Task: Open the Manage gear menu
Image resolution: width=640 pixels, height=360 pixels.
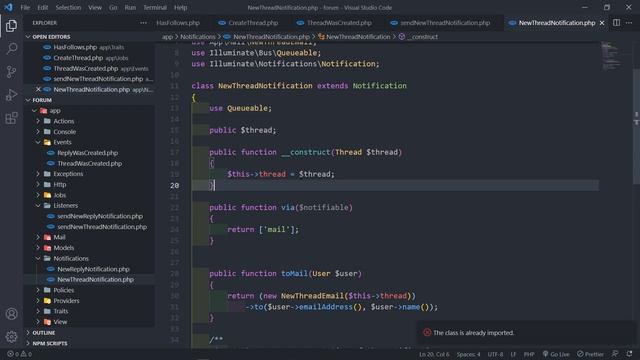Action: pos(11,336)
